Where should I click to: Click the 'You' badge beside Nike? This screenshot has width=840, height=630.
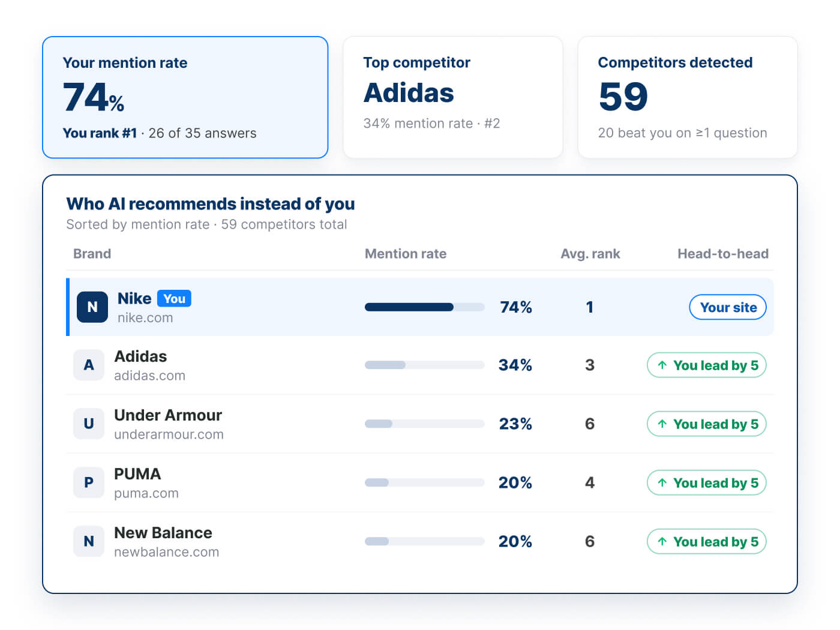pos(174,298)
